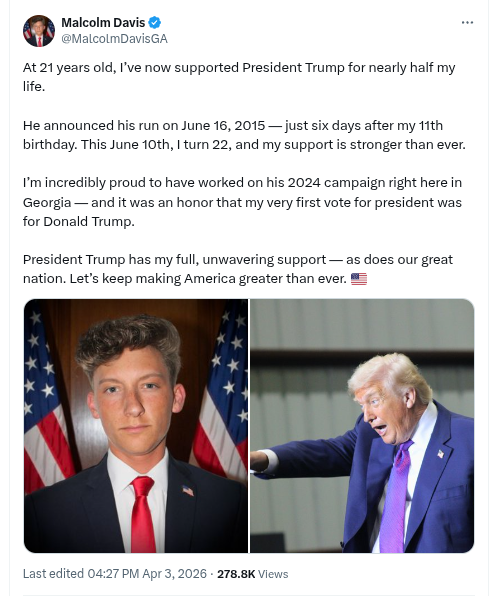
Task: Open the @MalcolmDavisGA handle link
Action: tap(114, 39)
